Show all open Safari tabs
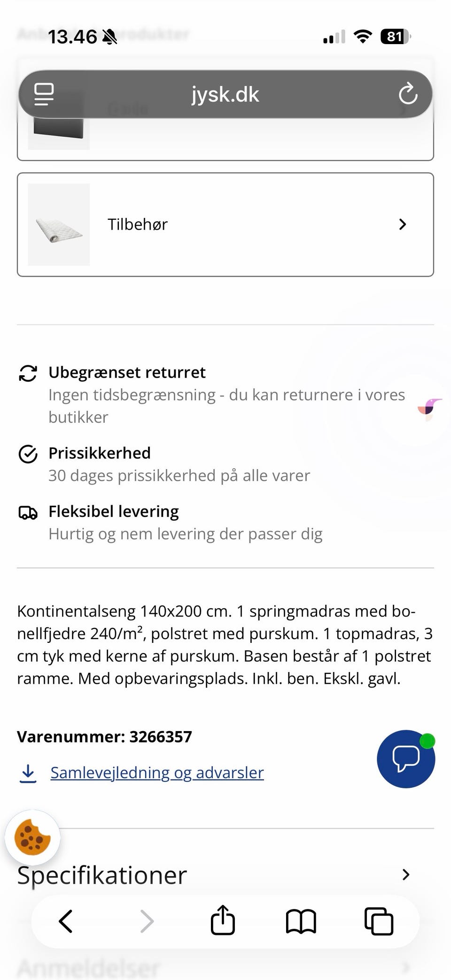451x980 pixels. tap(379, 921)
